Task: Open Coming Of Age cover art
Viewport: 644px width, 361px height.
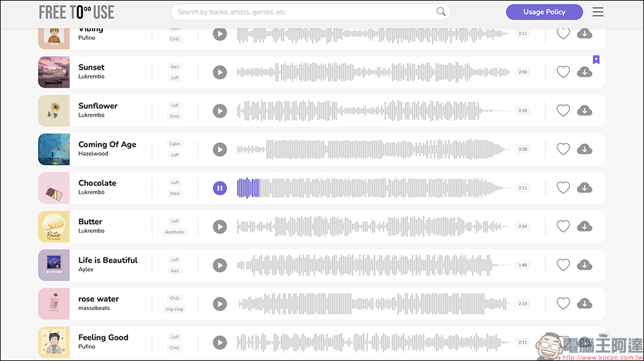Action: coord(54,150)
